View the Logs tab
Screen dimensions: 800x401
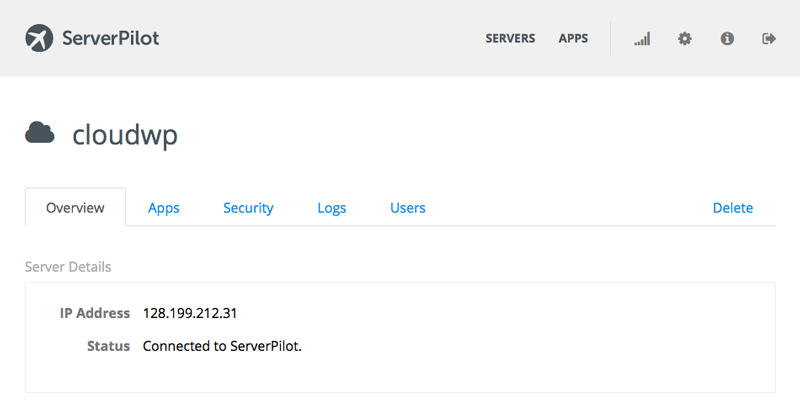332,208
